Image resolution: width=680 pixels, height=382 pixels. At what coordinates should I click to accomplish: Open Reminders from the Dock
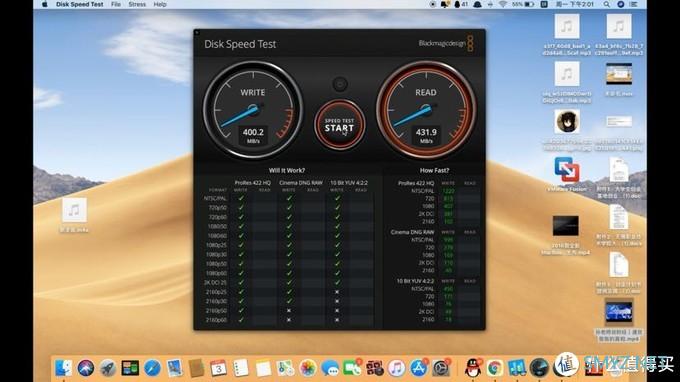[241, 368]
